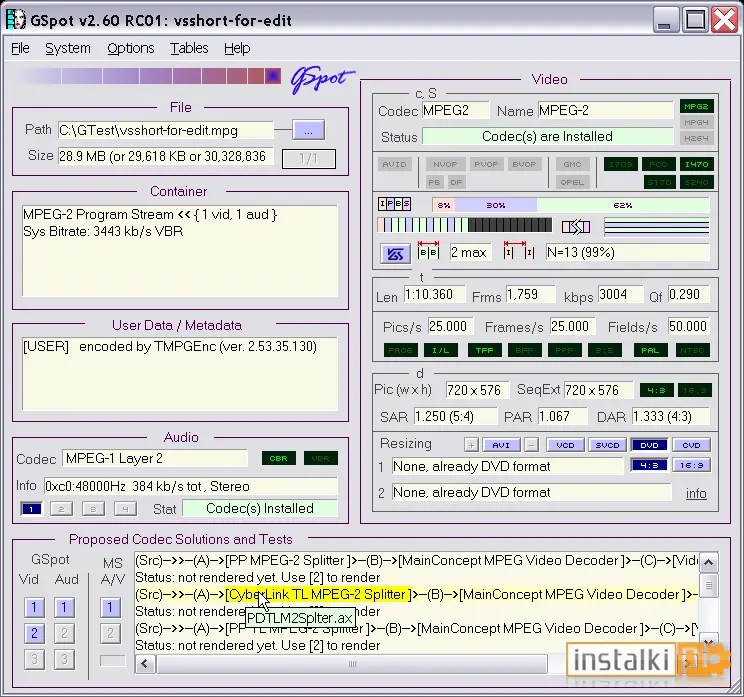744x697 pixels.
Task: Click the frame-type percentage bar
Action: click(571, 205)
